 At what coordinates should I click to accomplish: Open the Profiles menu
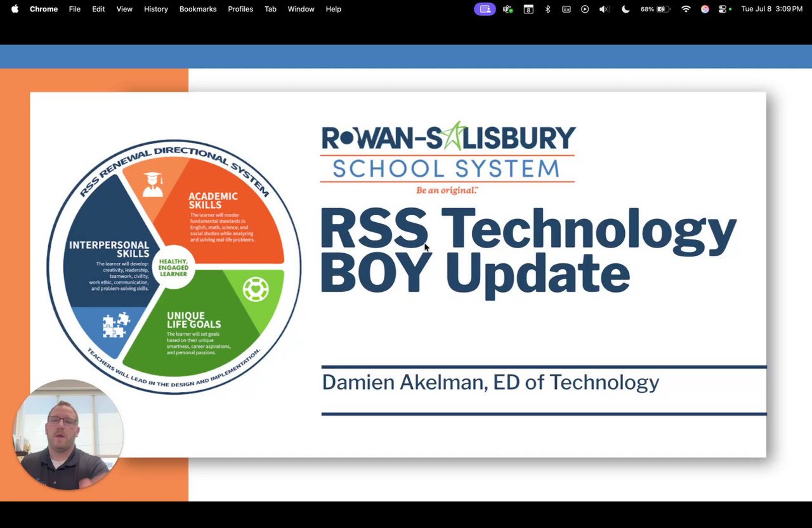[x=240, y=9]
